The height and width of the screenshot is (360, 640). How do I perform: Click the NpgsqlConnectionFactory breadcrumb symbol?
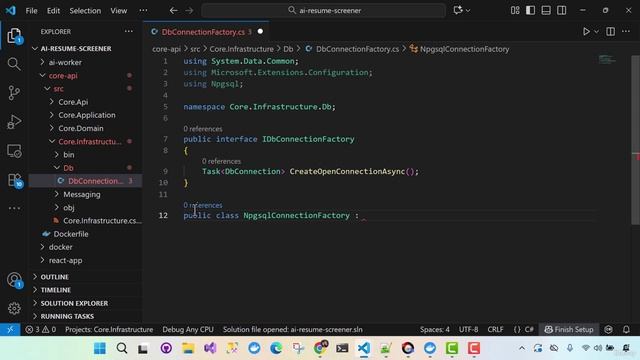click(x=464, y=49)
